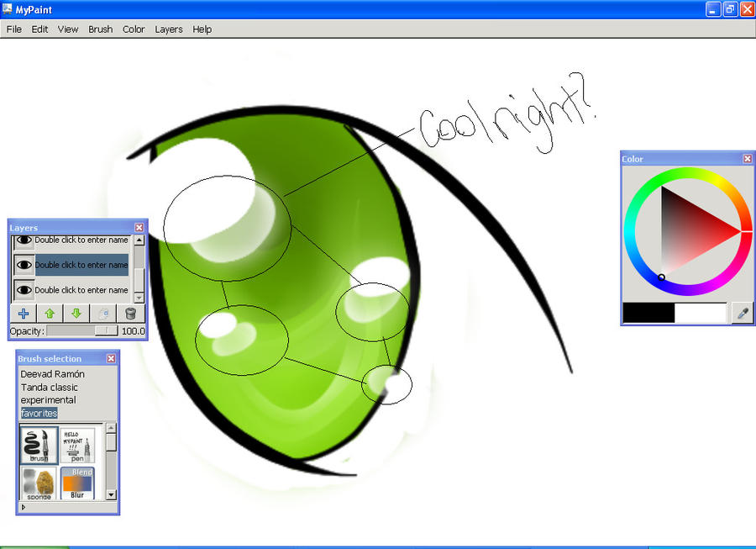The width and height of the screenshot is (756, 549).
Task: Select the experimental brush group
Action: [x=48, y=400]
